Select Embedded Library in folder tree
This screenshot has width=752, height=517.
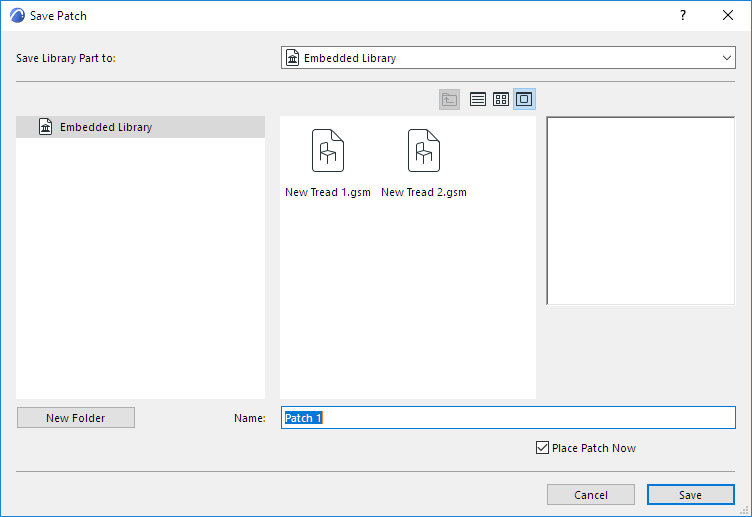[x=141, y=127]
